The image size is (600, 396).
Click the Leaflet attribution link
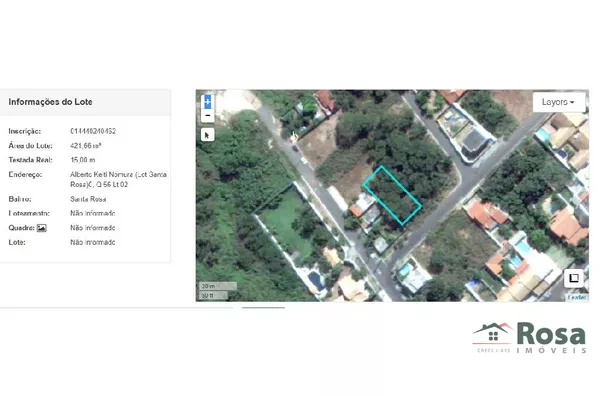(577, 297)
